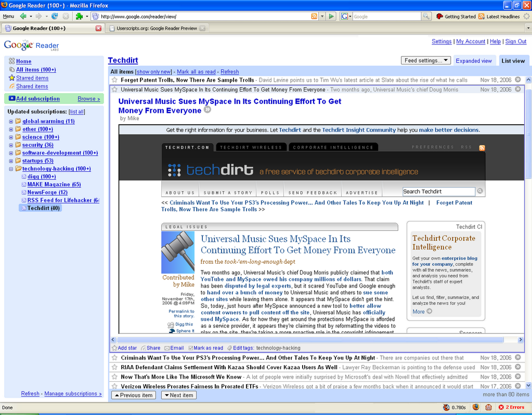This screenshot has height=415, width=532.
Task: Click the horizontal scrollbar's right arrow
Action: [521, 340]
